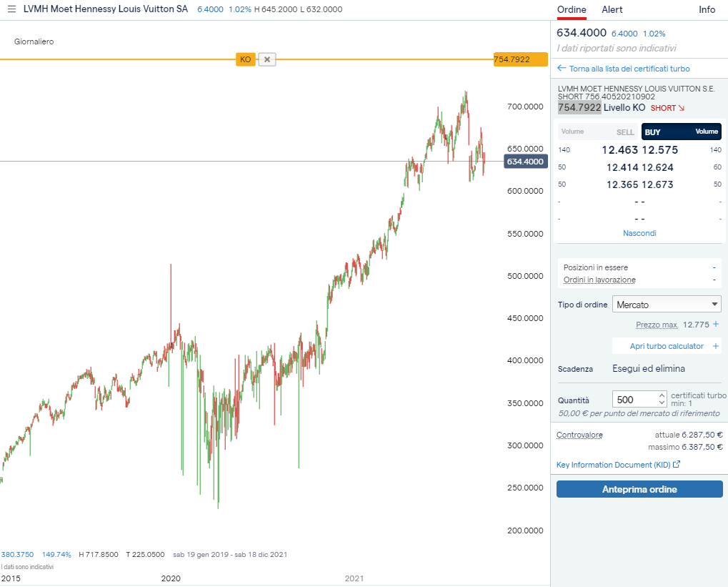Open Key Information Document (KID) link
The height and width of the screenshot is (587, 728).
(x=613, y=465)
